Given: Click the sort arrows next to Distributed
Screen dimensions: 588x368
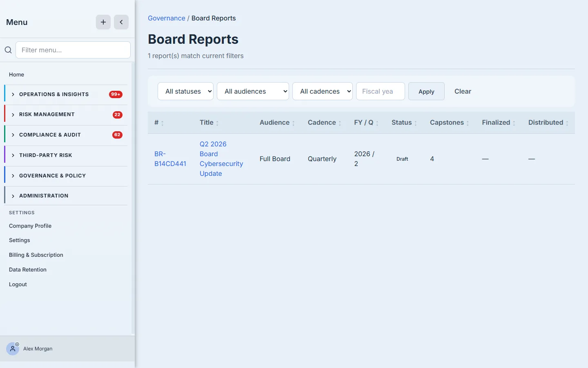Looking at the screenshot, I should 567,123.
